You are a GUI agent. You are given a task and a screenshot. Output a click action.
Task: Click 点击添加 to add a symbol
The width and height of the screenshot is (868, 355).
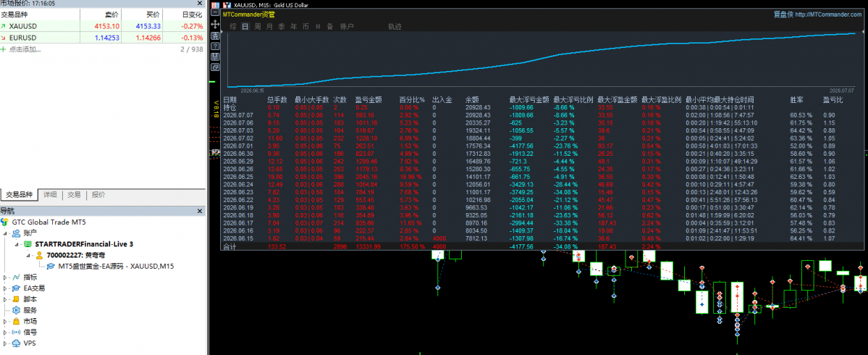click(x=25, y=49)
